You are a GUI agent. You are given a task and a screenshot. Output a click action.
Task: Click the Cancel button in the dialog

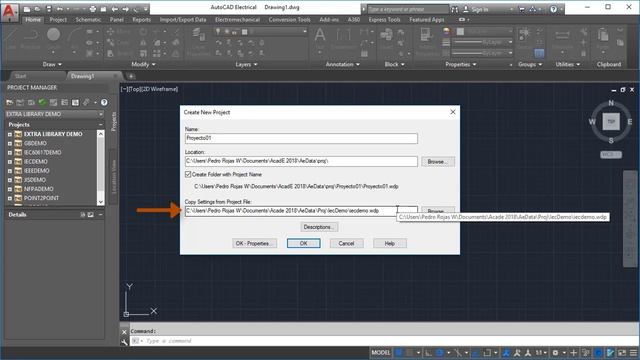point(346,243)
